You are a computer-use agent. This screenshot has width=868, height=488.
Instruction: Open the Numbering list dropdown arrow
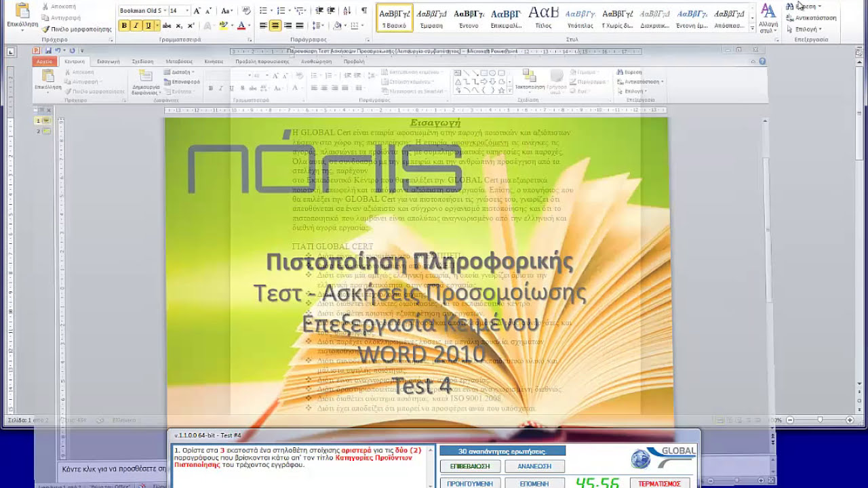point(290,11)
